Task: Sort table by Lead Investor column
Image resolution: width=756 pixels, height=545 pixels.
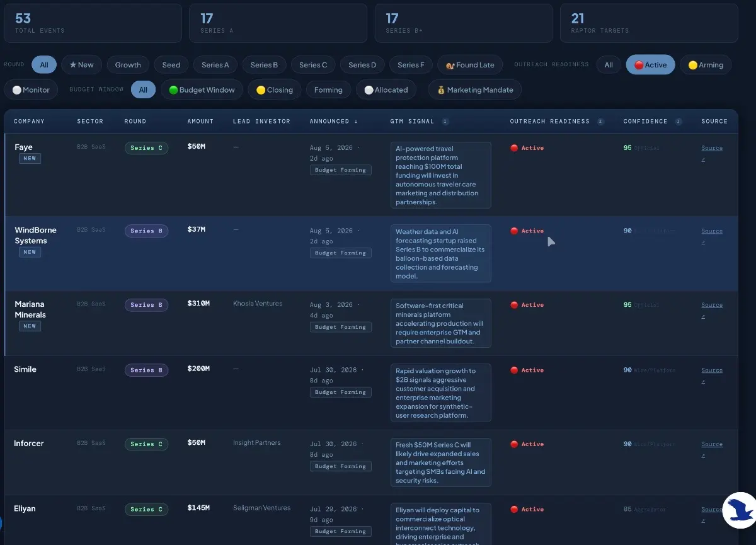Action: pyautogui.click(x=261, y=122)
